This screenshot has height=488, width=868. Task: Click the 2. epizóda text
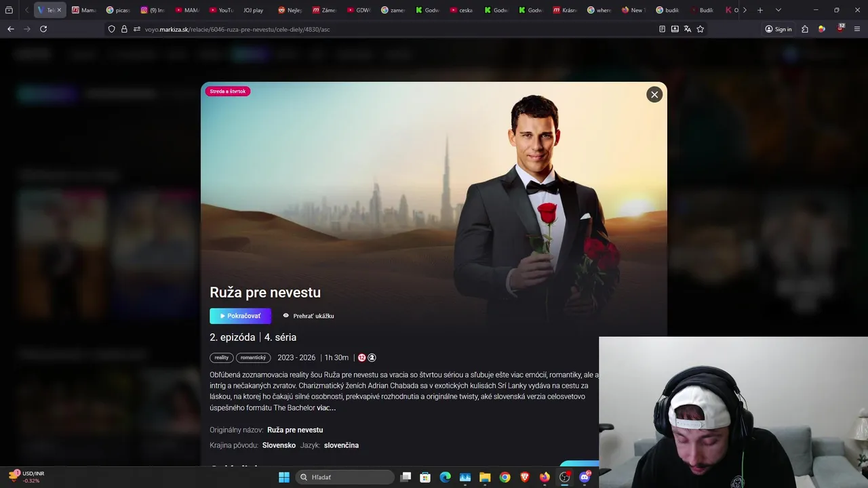coord(233,338)
